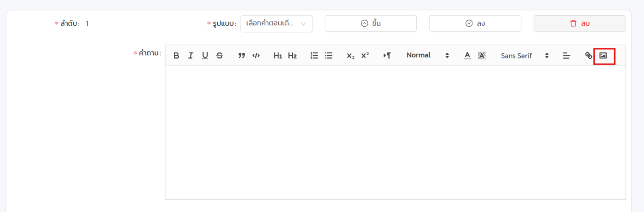
Task: Click the red ลบ delete button
Action: click(x=579, y=23)
